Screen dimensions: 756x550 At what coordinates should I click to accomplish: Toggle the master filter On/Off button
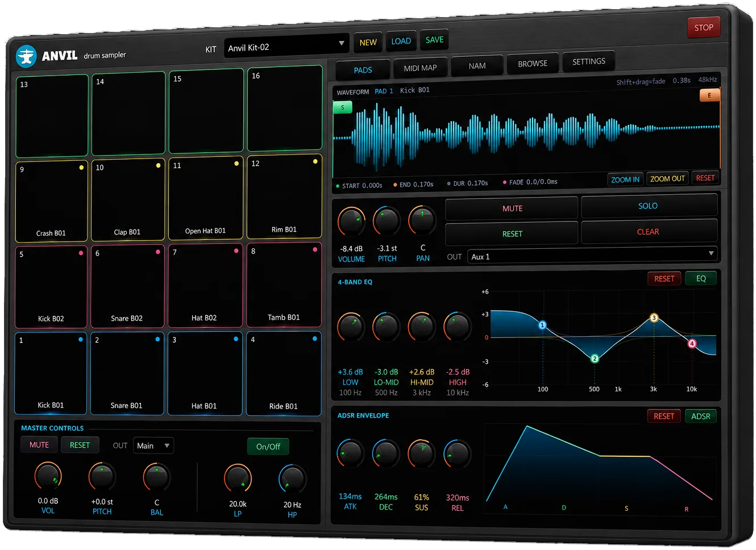click(x=268, y=447)
